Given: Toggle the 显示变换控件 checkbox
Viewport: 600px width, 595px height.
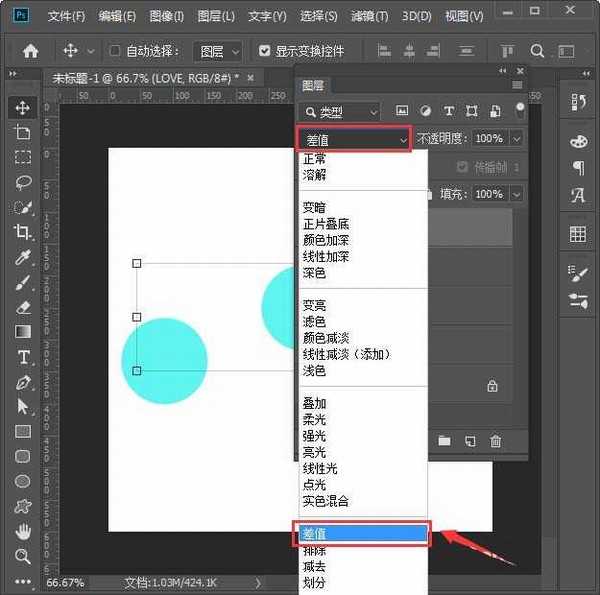Looking at the screenshot, I should (x=264, y=51).
